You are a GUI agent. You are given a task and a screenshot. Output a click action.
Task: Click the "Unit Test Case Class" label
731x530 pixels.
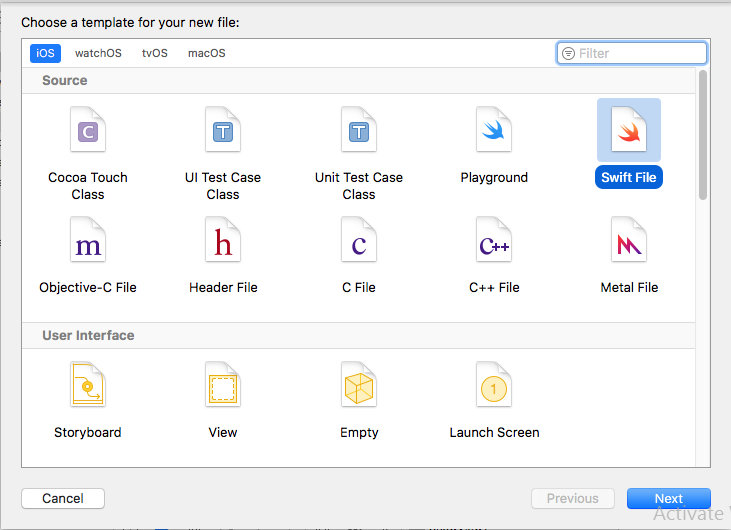[x=359, y=186]
